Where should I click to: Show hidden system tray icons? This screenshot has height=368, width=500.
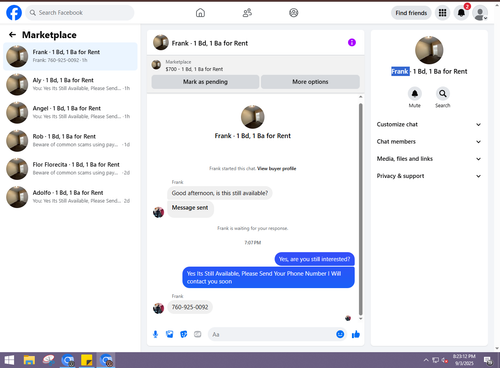pyautogui.click(x=426, y=360)
